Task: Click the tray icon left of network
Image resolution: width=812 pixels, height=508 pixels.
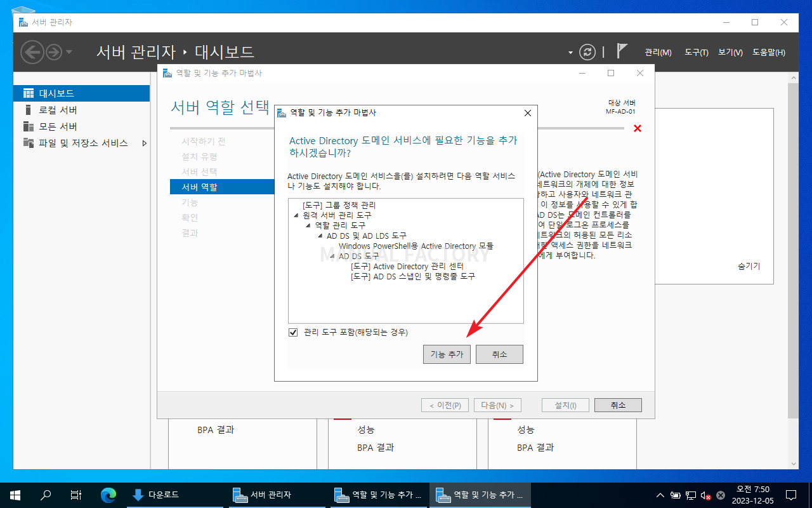Action: tap(676, 495)
